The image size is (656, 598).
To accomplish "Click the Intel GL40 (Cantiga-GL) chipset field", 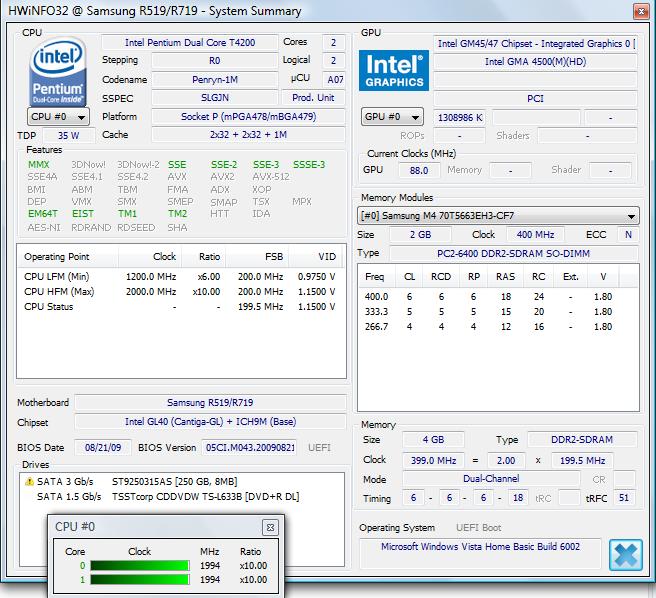I will (210, 422).
